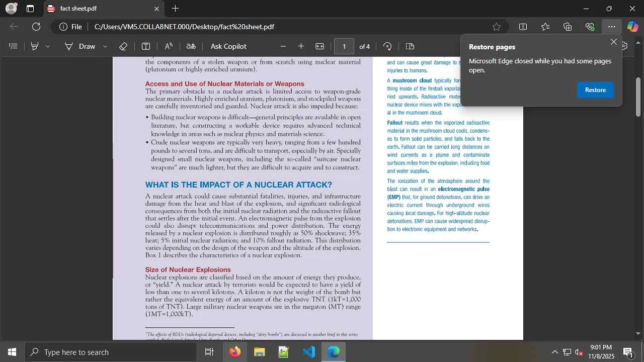The height and width of the screenshot is (362, 644).
Task: Toggle fit to width
Action: [319, 46]
